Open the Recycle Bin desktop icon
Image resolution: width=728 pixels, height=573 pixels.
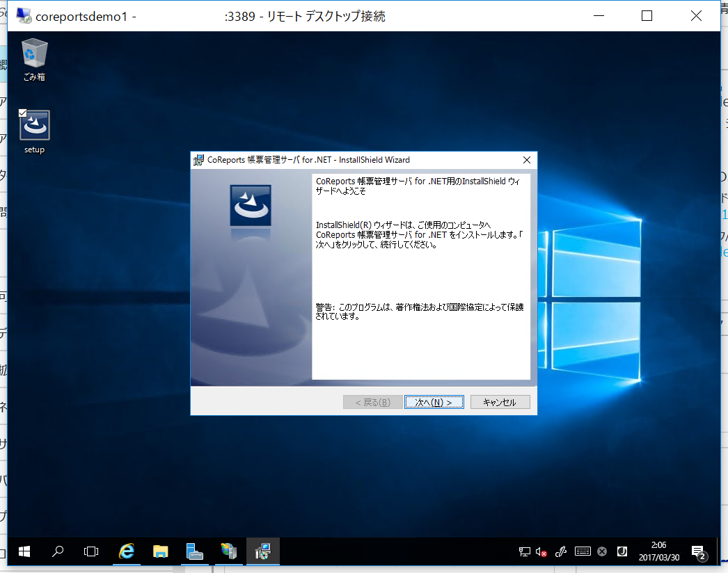pyautogui.click(x=34, y=60)
